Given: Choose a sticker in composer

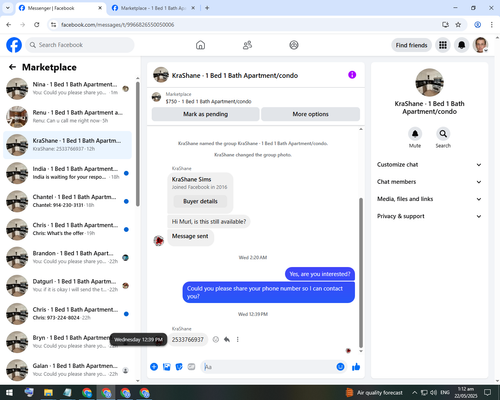Looking at the screenshot, I should coord(179,367).
